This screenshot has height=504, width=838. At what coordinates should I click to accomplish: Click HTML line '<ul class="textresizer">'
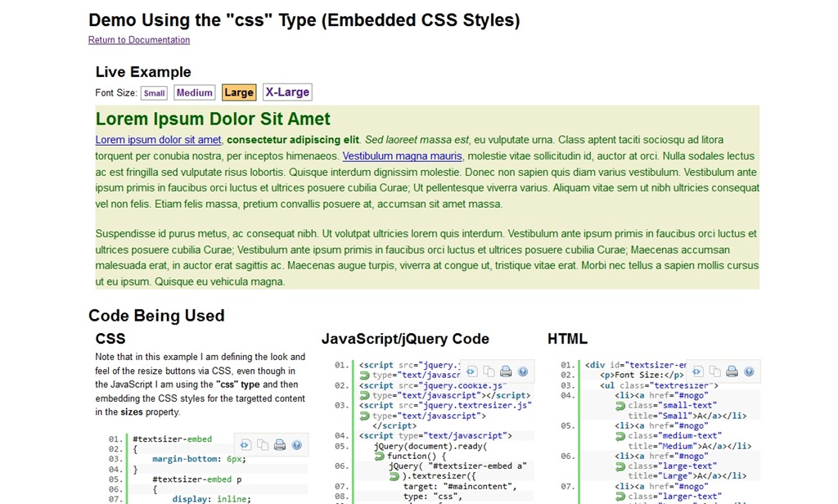659,385
